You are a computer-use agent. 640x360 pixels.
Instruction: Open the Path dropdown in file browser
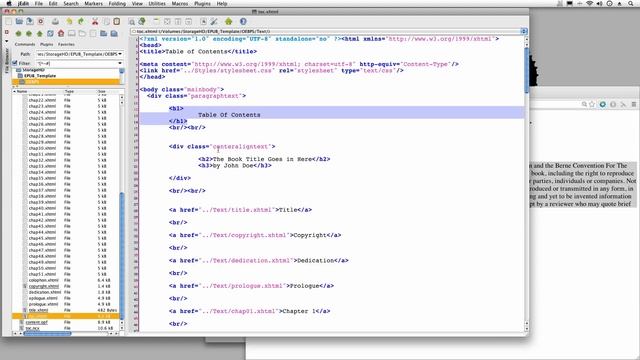tap(120, 54)
